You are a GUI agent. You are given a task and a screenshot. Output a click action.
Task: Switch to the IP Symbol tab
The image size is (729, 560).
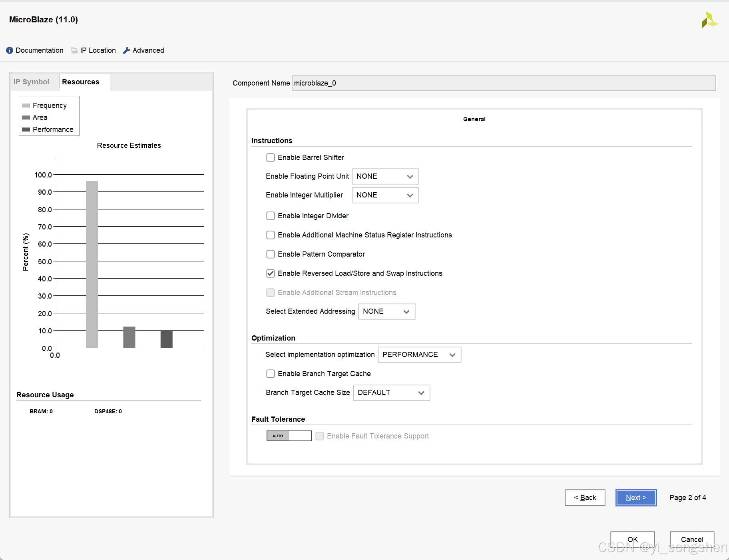tap(31, 82)
